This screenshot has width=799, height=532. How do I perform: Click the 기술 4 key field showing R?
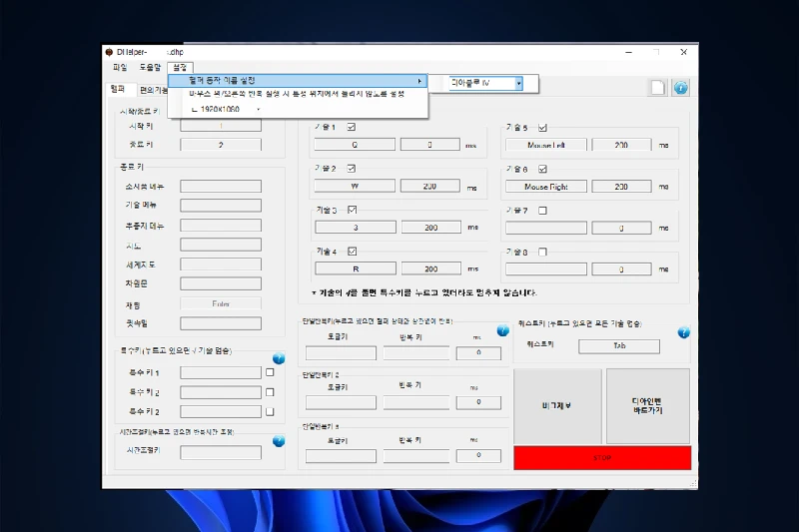[356, 268]
